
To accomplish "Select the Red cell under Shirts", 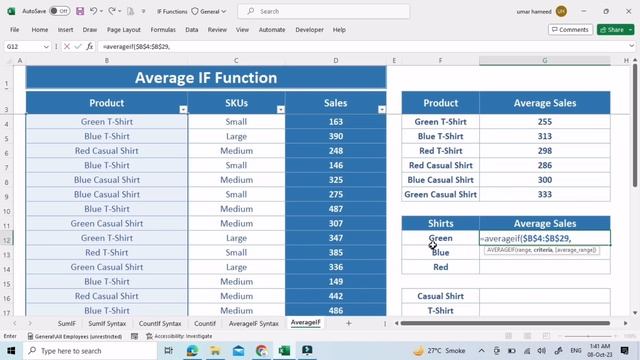I will [x=440, y=267].
